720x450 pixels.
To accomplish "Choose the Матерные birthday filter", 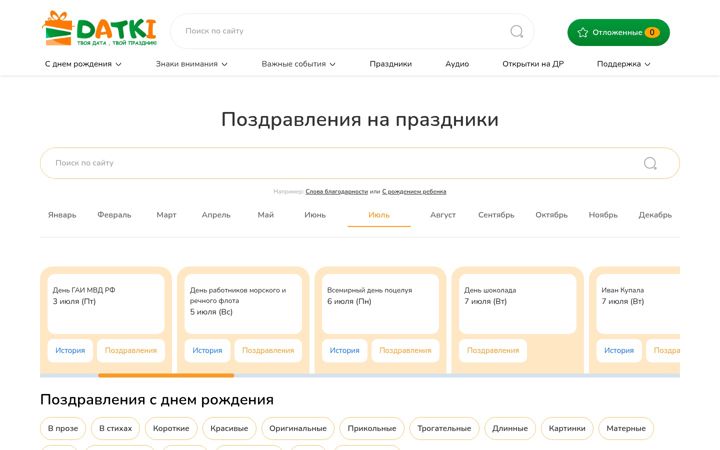I will click(626, 428).
